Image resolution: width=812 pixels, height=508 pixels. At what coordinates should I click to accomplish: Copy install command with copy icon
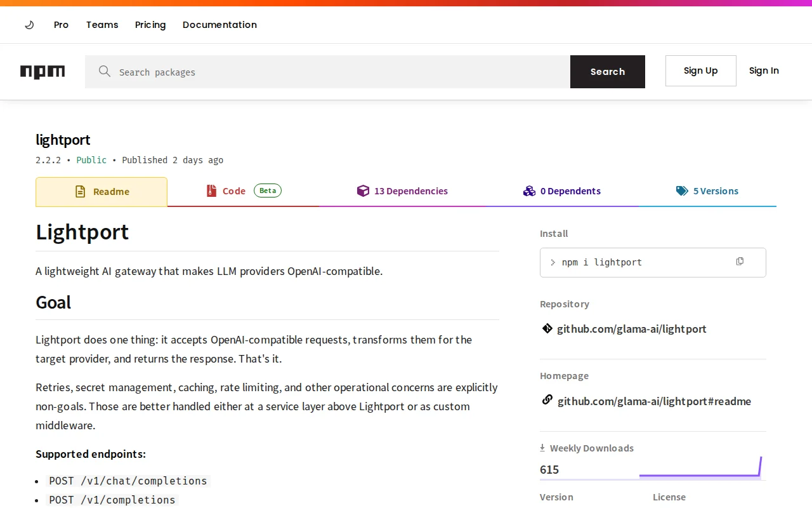tap(740, 262)
